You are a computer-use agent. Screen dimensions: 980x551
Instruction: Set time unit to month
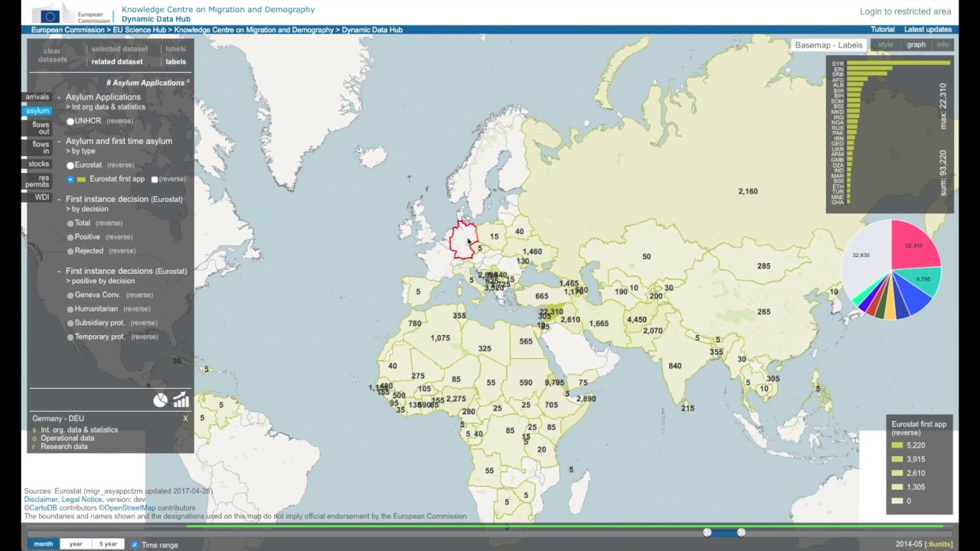[44, 544]
